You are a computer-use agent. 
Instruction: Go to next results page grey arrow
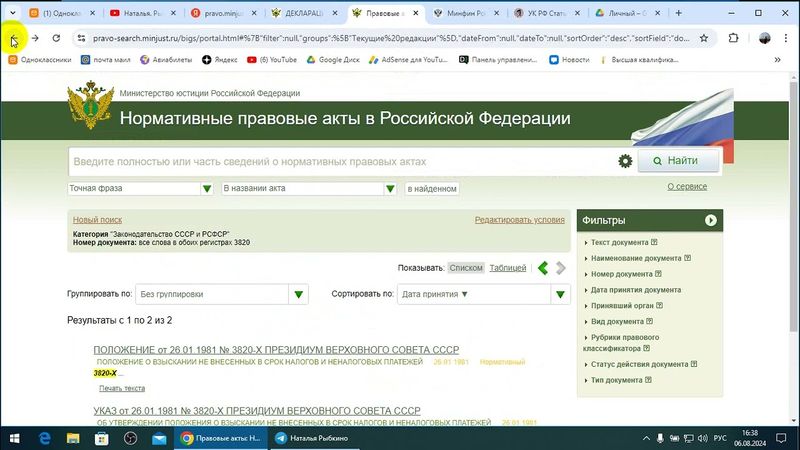tap(561, 268)
